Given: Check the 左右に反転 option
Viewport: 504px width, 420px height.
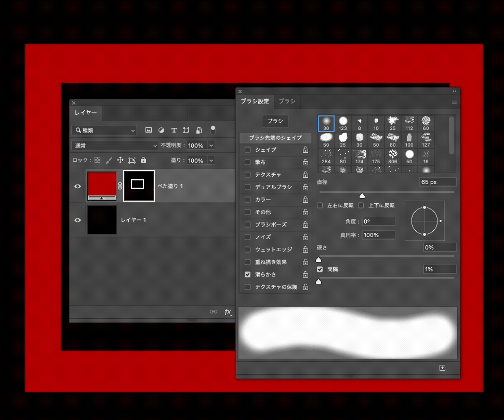Looking at the screenshot, I should tap(320, 205).
